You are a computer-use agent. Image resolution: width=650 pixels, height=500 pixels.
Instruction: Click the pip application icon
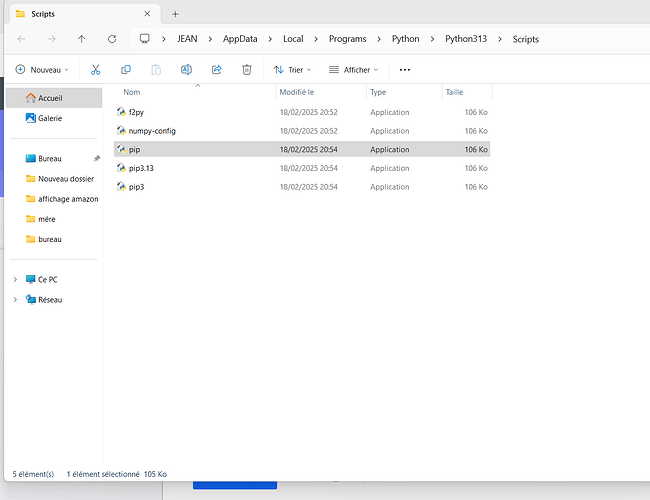coord(121,149)
